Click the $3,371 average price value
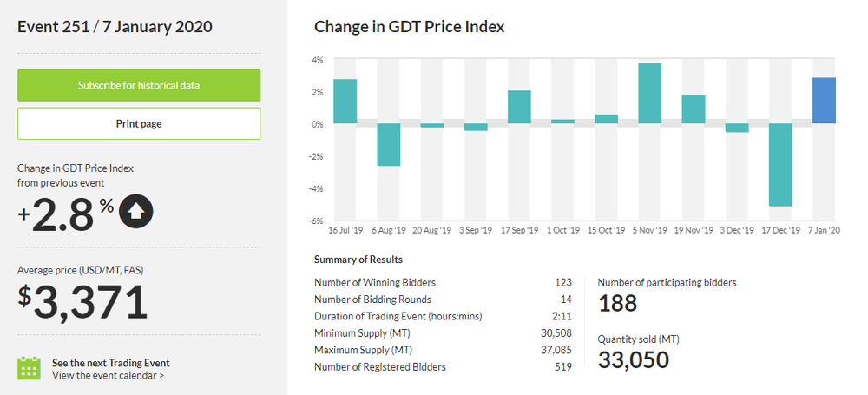The width and height of the screenshot is (868, 395). pos(84,302)
